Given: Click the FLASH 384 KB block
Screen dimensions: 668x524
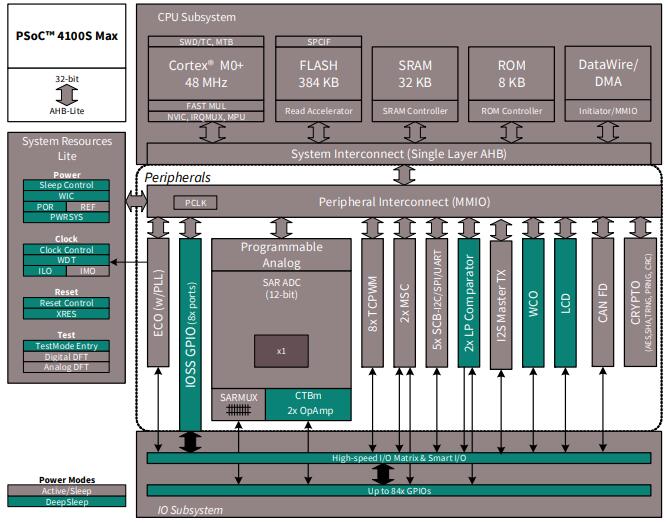Looking at the screenshot, I should [318, 74].
